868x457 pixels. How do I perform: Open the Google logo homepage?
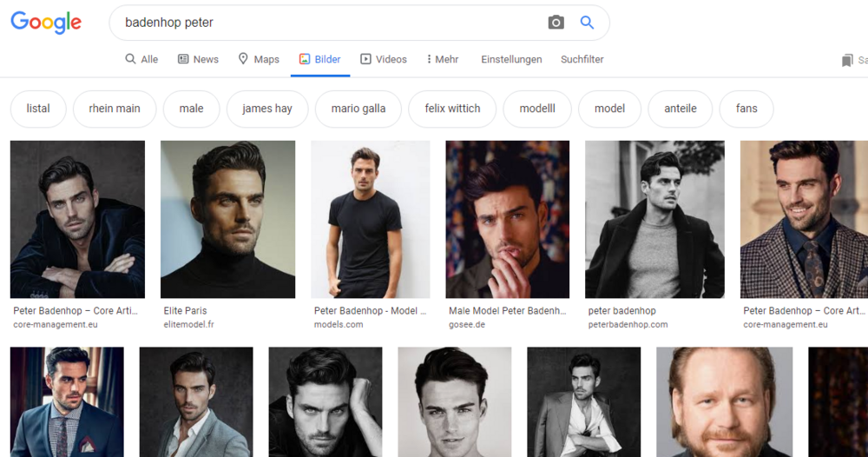tap(46, 23)
